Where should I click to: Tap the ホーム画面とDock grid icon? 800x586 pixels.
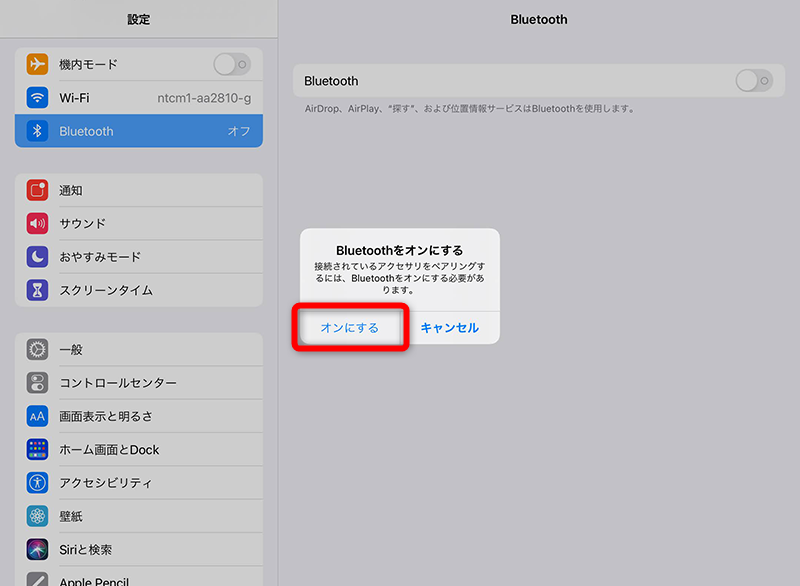[37, 449]
